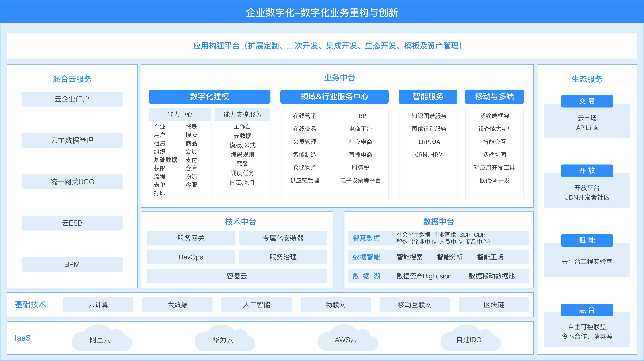The image size is (644, 361).
Task: Click the 领域&行业服务中心 header
Action: (334, 97)
